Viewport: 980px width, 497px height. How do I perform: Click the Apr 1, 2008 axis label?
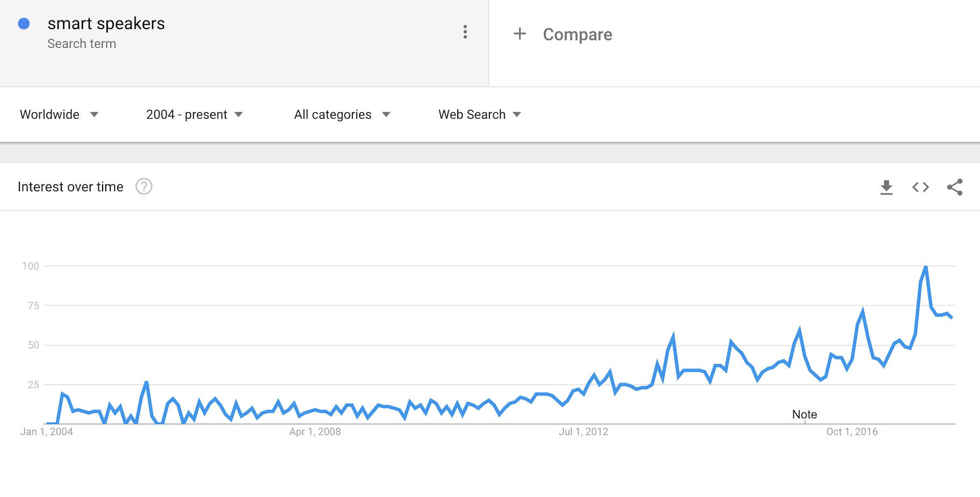[x=315, y=431]
